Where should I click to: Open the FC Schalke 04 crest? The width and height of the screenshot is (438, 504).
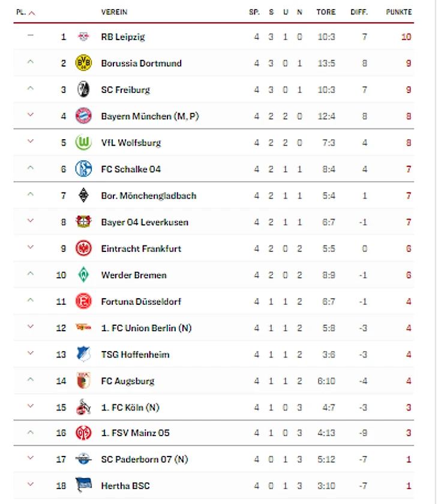coord(83,169)
